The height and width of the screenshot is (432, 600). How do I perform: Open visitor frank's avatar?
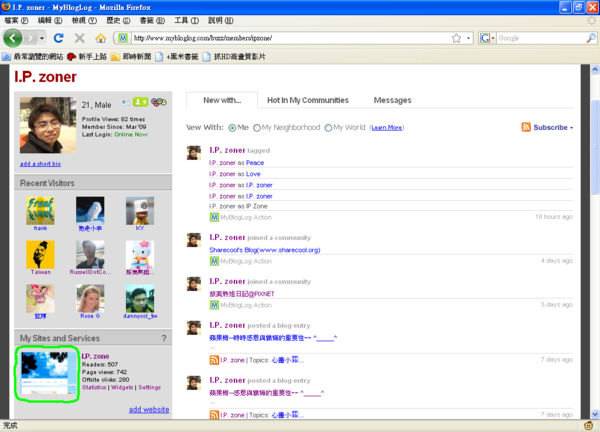click(40, 210)
